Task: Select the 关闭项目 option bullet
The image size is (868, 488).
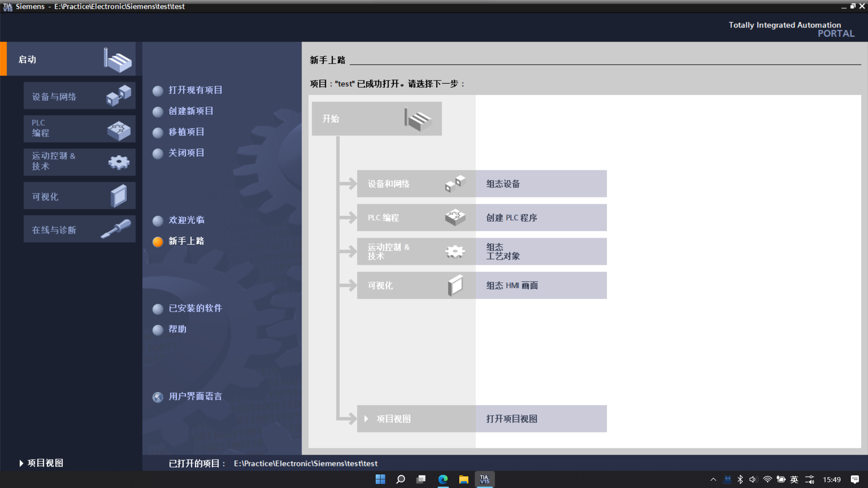Action: 158,154
